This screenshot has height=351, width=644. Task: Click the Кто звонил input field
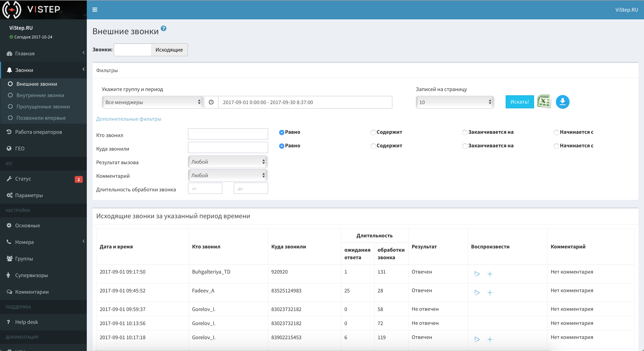click(x=227, y=134)
